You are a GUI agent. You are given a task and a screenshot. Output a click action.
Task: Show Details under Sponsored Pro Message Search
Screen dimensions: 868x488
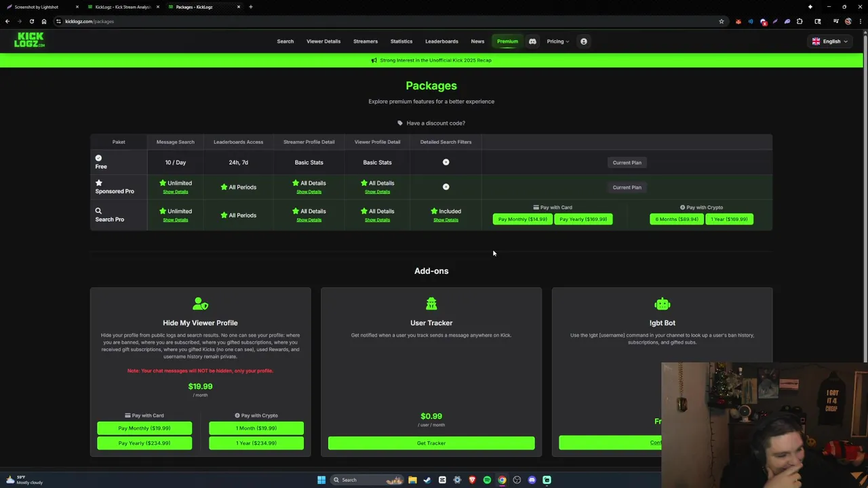tap(176, 192)
